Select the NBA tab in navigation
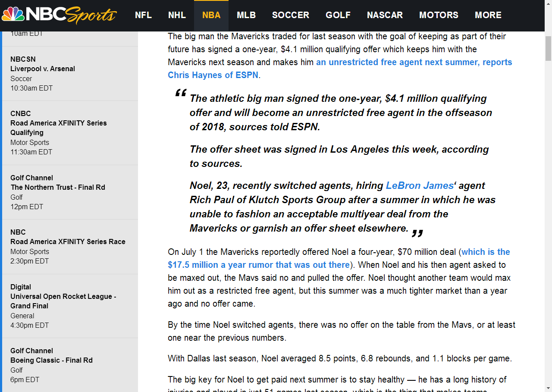The image size is (552, 392). click(211, 15)
